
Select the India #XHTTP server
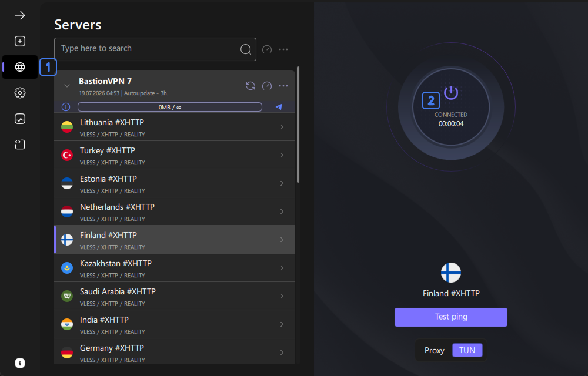[x=175, y=324]
